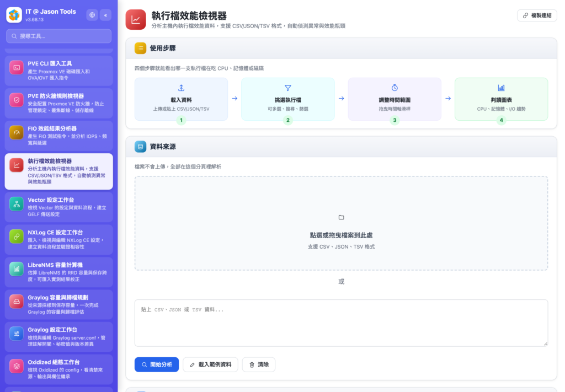Image resolution: width=565 pixels, height=392 pixels.
Task: Click the Graylog 設定工作台 sliders icon
Action: click(x=17, y=334)
